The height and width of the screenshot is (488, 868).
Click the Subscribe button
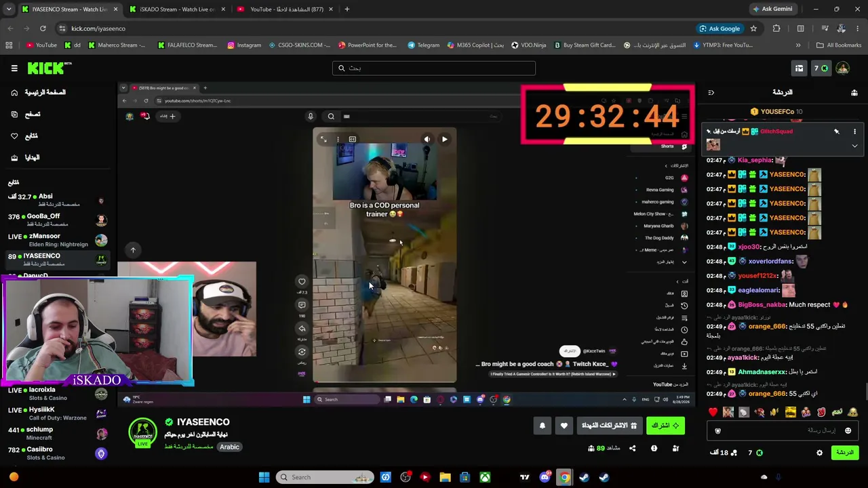tap(665, 426)
